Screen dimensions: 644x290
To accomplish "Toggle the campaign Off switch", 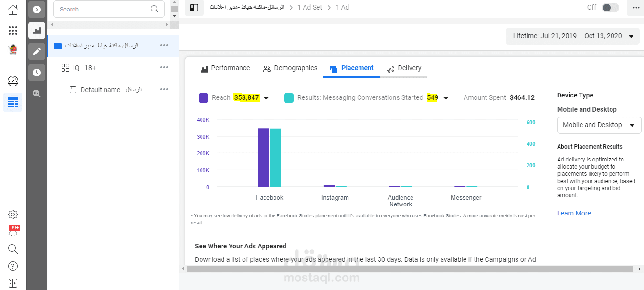I will coord(610,8).
